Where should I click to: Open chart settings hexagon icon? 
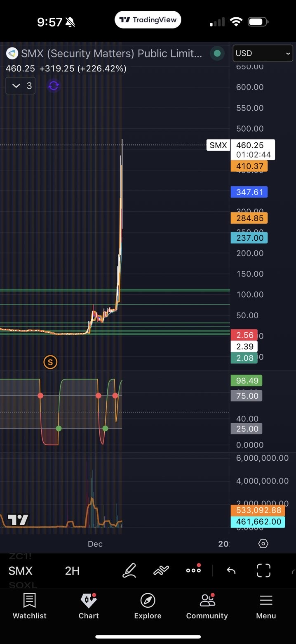pos(263,544)
